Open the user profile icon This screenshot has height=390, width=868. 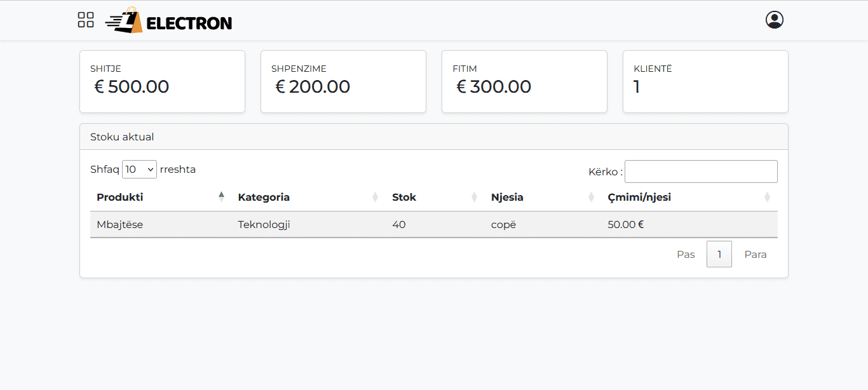pyautogui.click(x=774, y=20)
